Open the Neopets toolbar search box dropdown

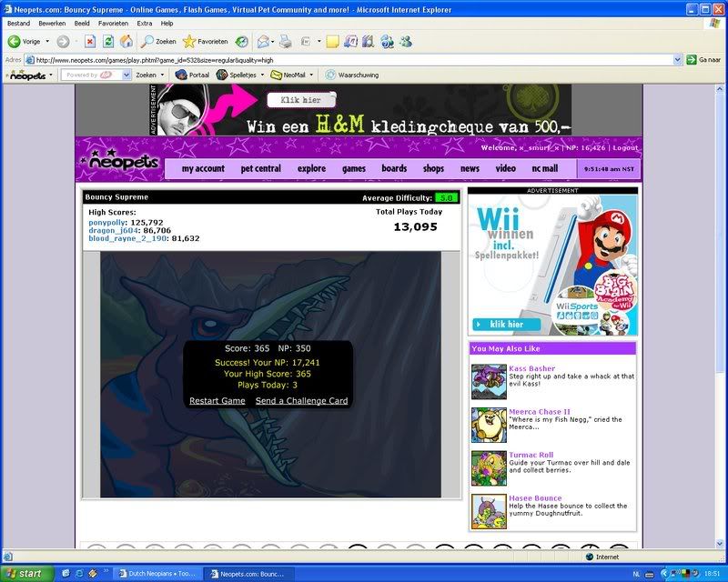pyautogui.click(x=126, y=75)
